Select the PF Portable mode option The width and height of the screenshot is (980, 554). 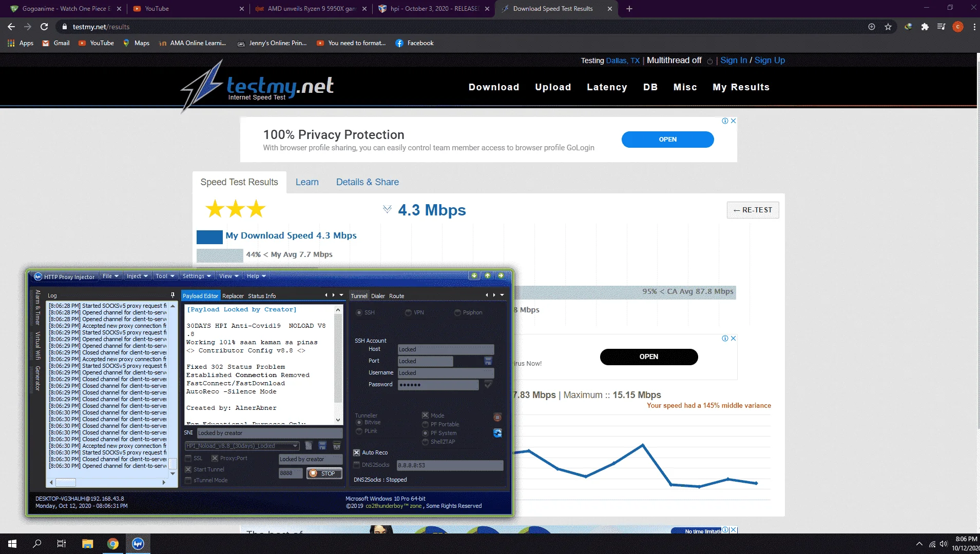[425, 424]
